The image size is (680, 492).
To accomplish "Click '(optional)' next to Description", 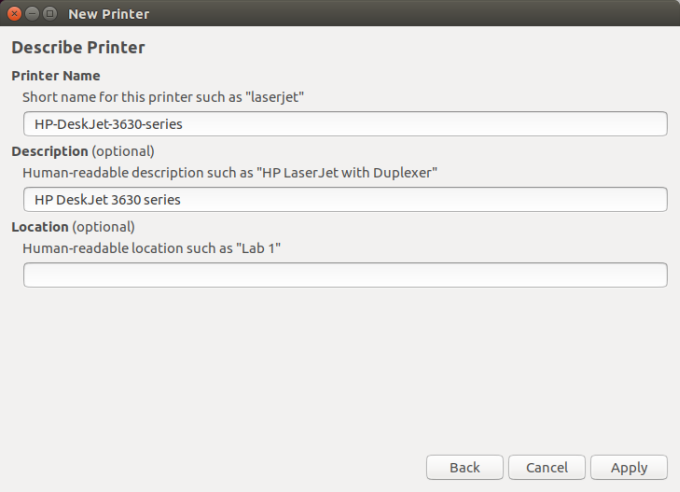I will pyautogui.click(x=123, y=152).
